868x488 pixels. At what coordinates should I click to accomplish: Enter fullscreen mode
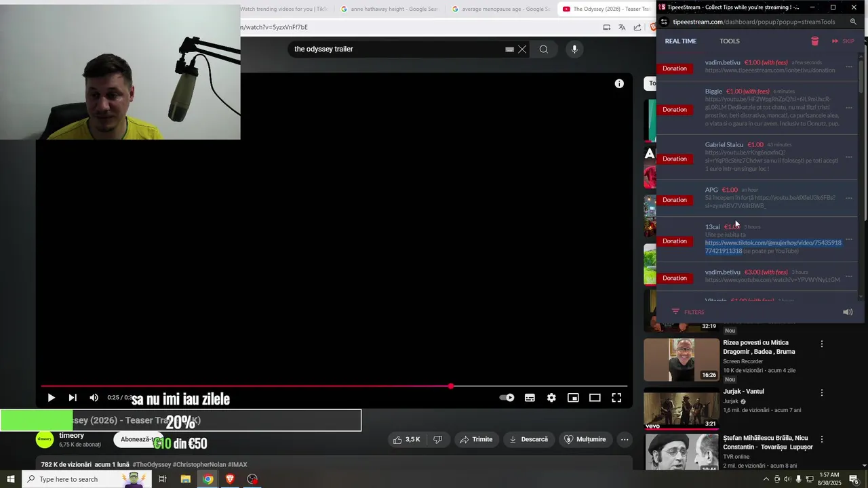point(616,398)
